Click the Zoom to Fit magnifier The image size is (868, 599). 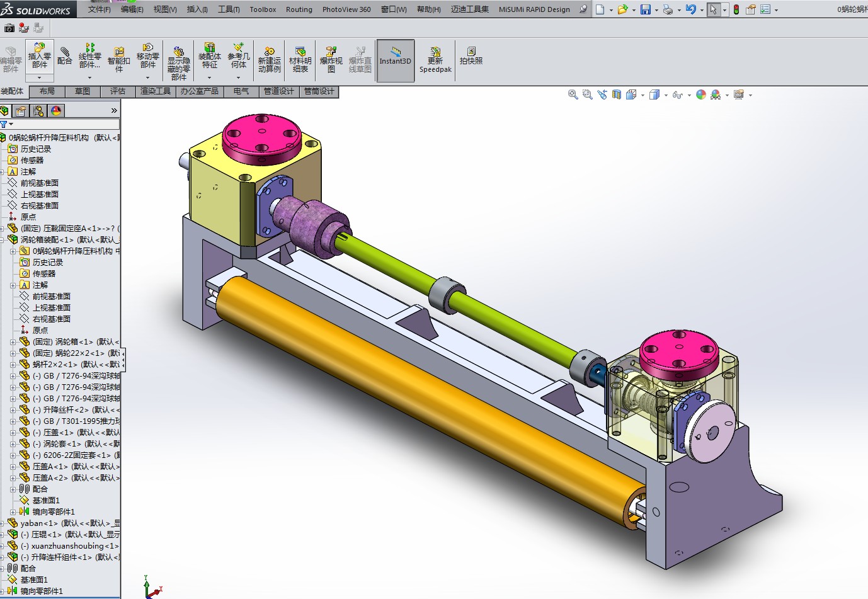pyautogui.click(x=573, y=94)
